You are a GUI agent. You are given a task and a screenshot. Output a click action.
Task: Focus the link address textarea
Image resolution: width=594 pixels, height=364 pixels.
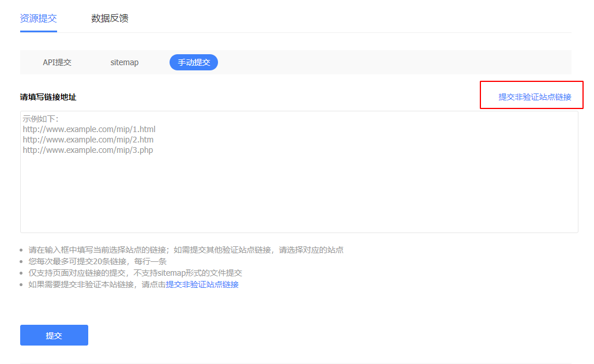299,171
